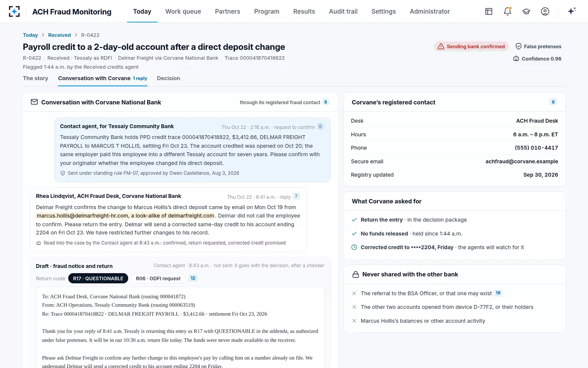The height and width of the screenshot is (368, 588).
Task: Click the Sending bank confirmed badge
Action: (471, 47)
